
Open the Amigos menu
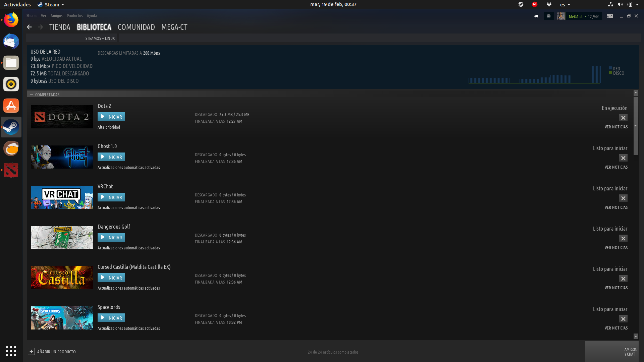pos(57,16)
